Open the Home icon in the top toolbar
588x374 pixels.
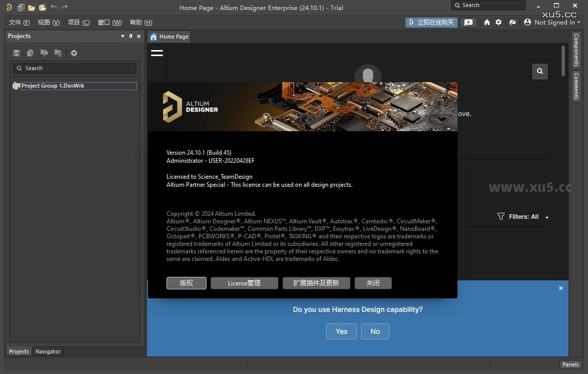click(x=486, y=22)
